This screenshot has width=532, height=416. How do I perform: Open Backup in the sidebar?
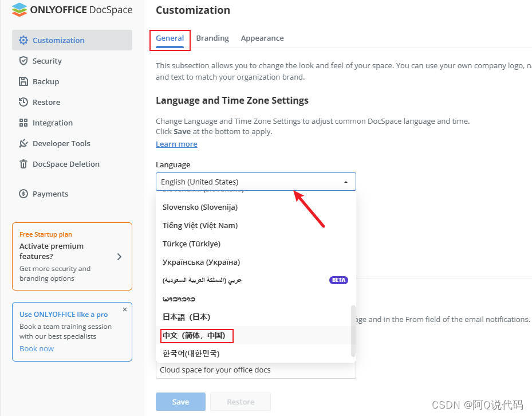coord(72,81)
